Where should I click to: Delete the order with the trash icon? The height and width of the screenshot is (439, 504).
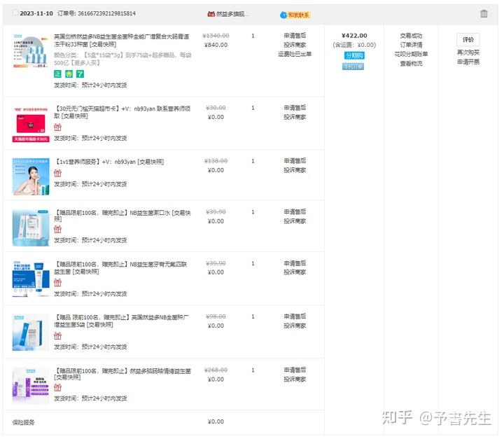click(484, 13)
